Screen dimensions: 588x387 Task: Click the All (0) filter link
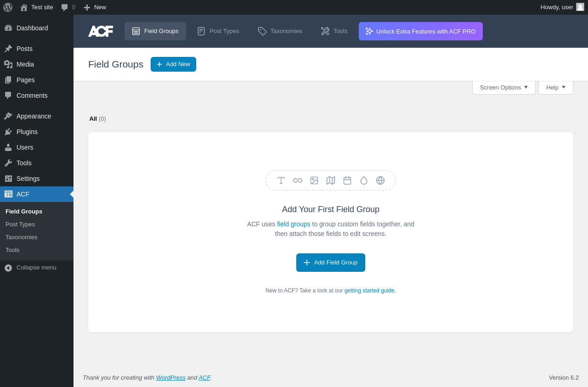tap(98, 119)
